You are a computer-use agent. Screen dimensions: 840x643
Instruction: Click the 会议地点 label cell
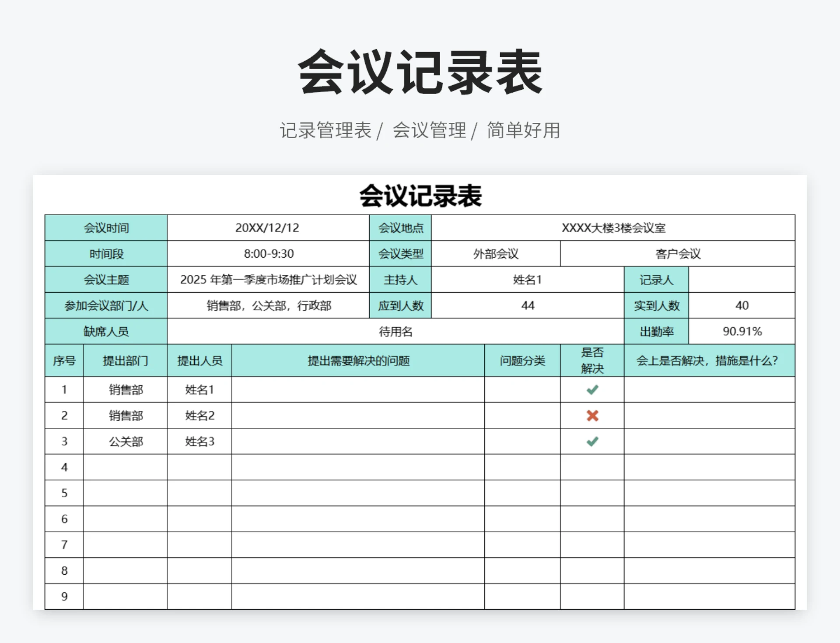(401, 228)
